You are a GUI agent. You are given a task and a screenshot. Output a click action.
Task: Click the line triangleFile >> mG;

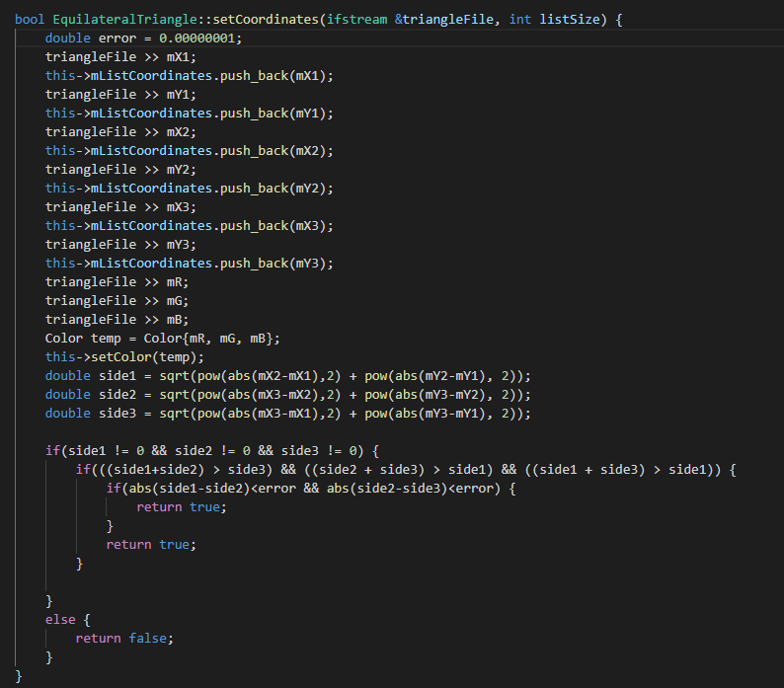pyautogui.click(x=117, y=301)
